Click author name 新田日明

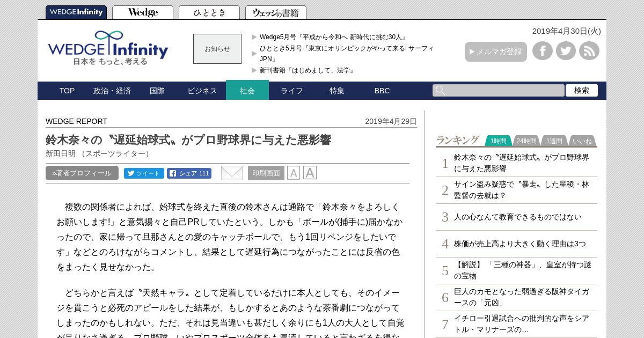[x=61, y=153]
